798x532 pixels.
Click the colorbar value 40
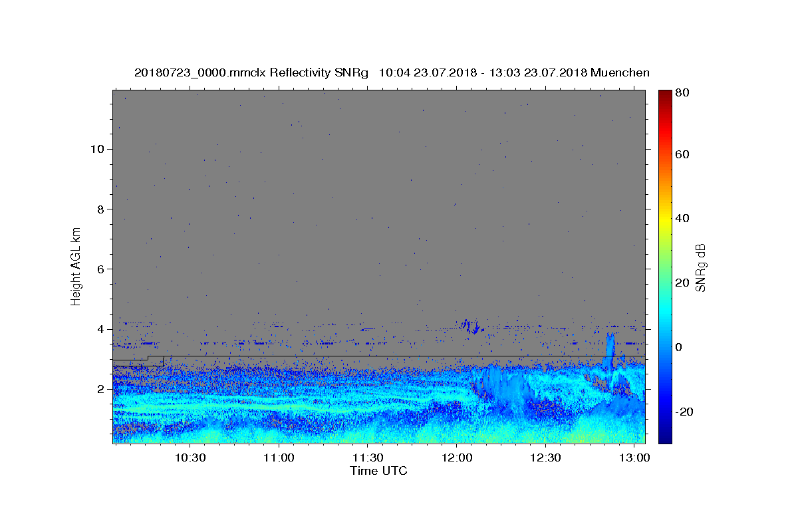pos(682,218)
